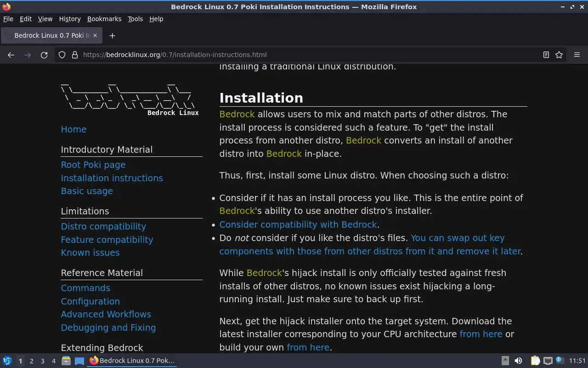Open the Bookmarks menu
The width and height of the screenshot is (588, 368).
(x=104, y=19)
